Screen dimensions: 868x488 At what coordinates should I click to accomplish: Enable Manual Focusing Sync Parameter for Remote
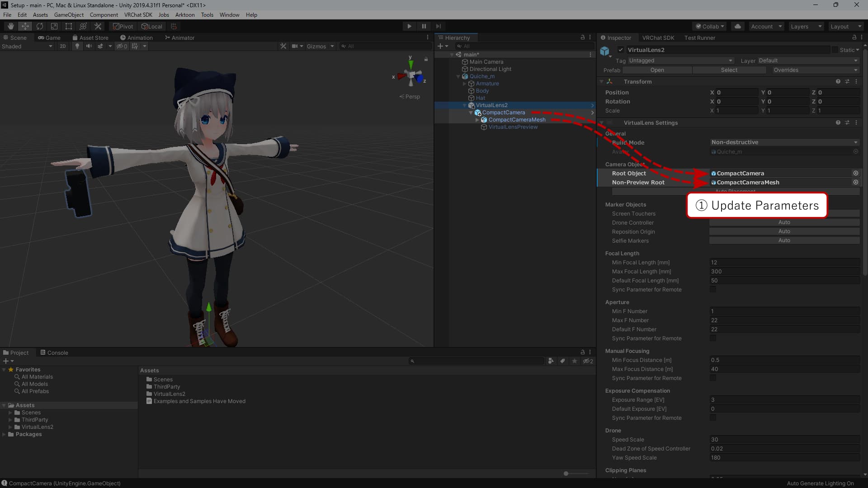(x=713, y=378)
